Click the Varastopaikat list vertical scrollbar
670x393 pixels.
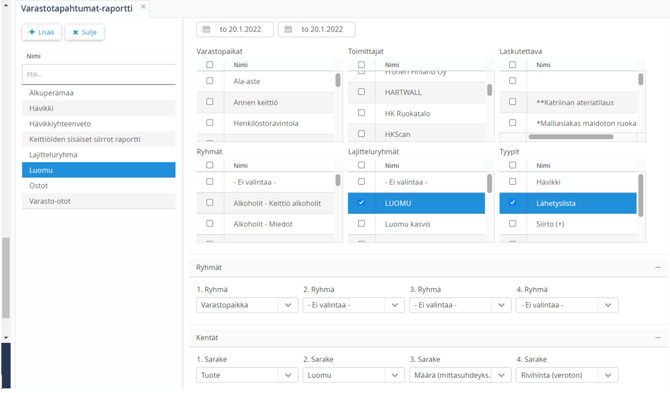(338, 80)
